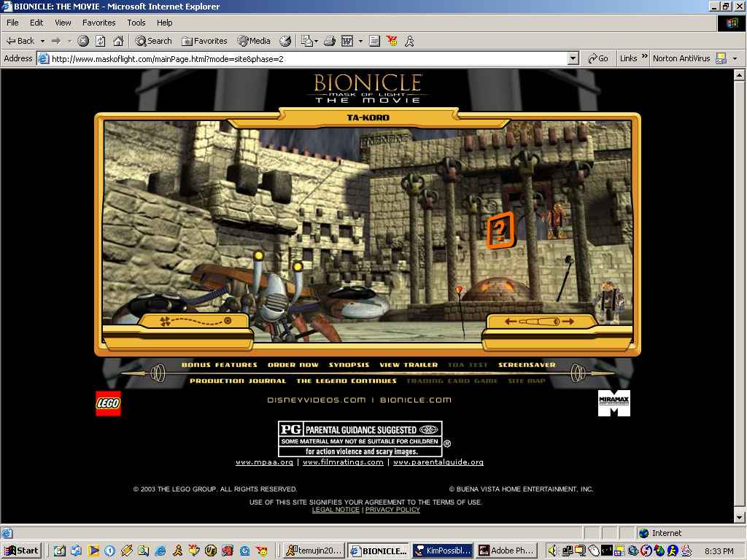Viewport: 747px width, 560px height.
Task: Open the Help menu
Action: click(x=164, y=23)
